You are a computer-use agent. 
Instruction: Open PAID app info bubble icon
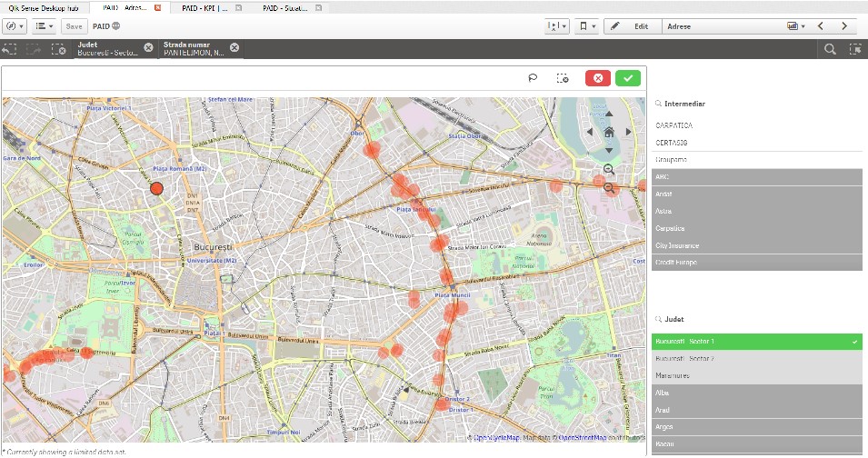pyautogui.click(x=115, y=26)
